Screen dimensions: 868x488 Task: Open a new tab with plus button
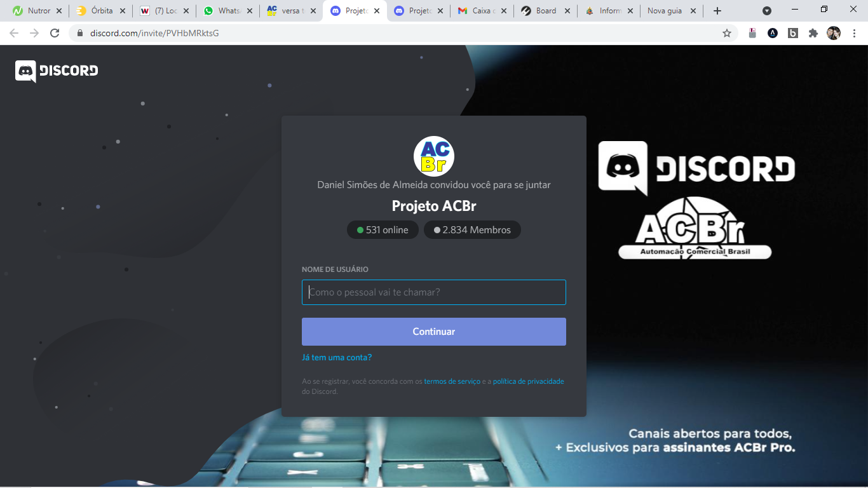717,11
